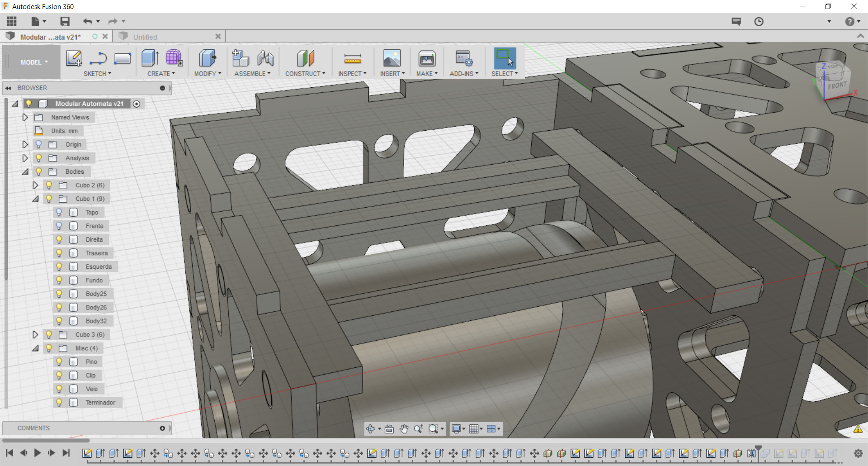Image resolution: width=868 pixels, height=466 pixels.
Task: Expand the Cubo 2 (6) folder
Action: click(x=35, y=185)
